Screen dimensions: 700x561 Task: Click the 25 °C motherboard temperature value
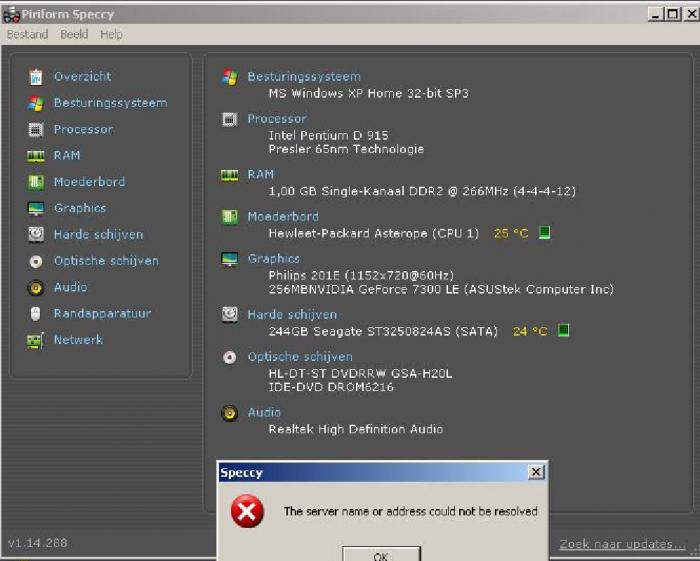pyautogui.click(x=511, y=233)
